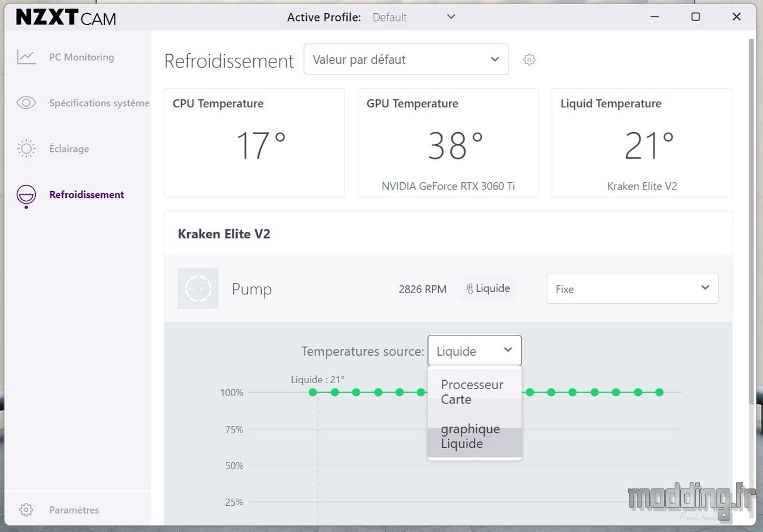The image size is (763, 532).
Task: Click the Kraken Elite V2 section header
Action: click(224, 234)
